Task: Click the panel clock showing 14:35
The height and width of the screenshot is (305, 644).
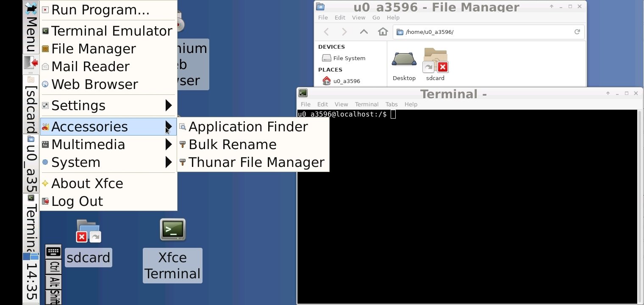Action: 31,283
